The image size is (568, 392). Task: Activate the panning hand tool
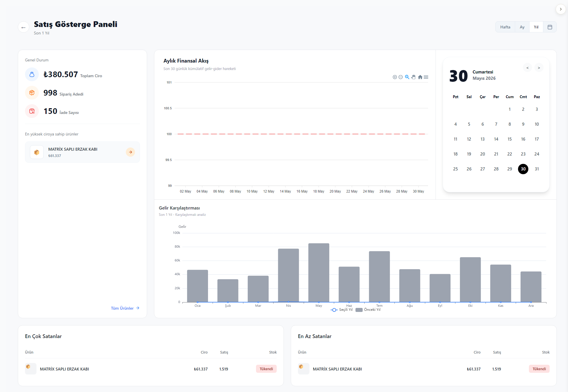pos(413,77)
